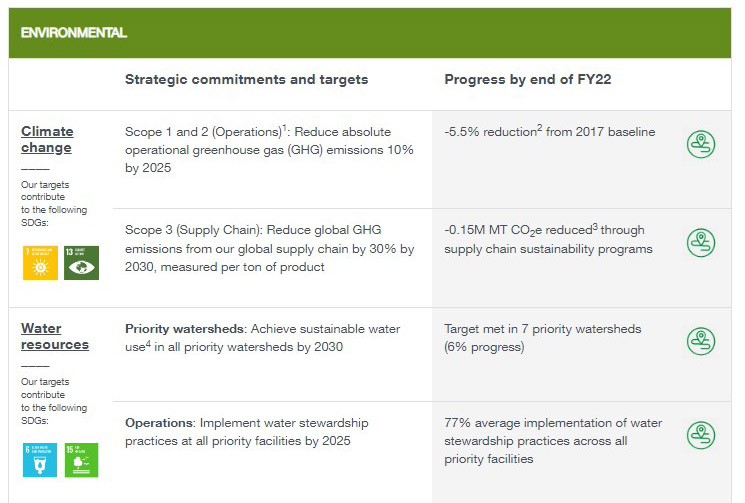The height and width of the screenshot is (503, 745).
Task: Click the progress icon beside the 77% average implementation row
Action: tap(700, 435)
